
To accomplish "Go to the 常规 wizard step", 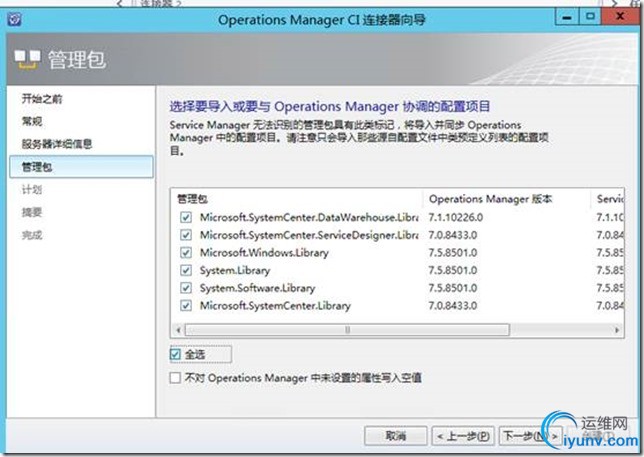I will coord(32,121).
